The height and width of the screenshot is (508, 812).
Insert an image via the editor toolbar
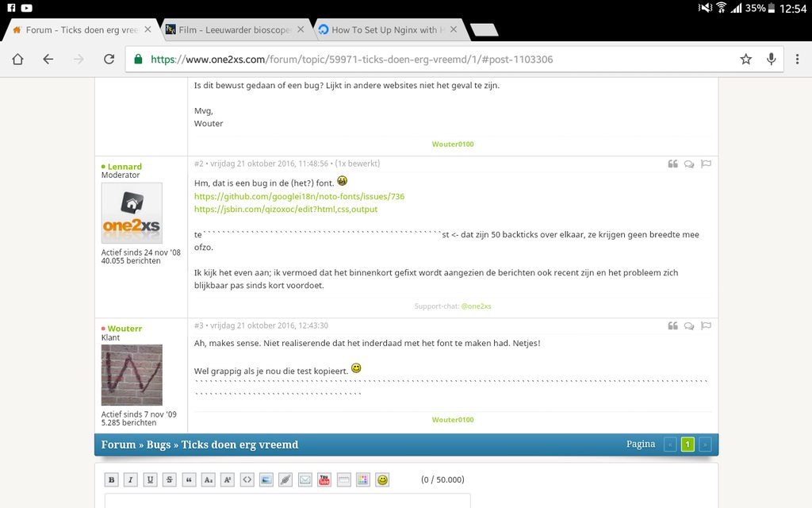click(266, 480)
